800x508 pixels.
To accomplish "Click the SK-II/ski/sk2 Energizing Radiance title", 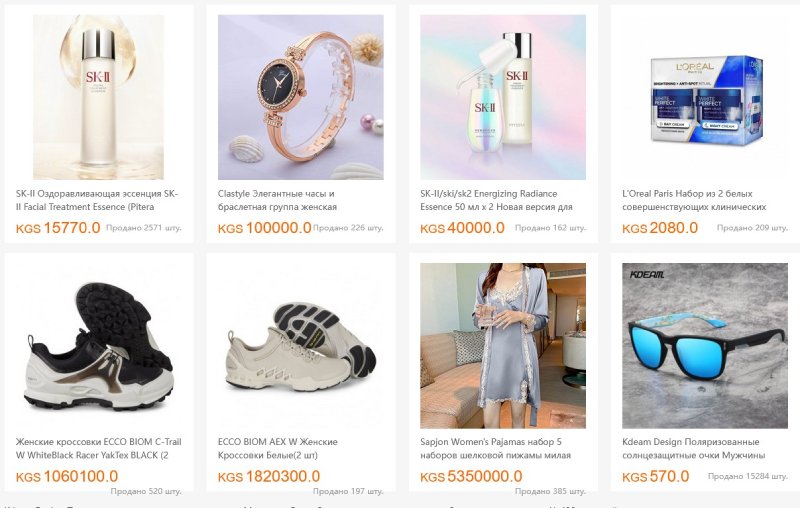I will 496,200.
